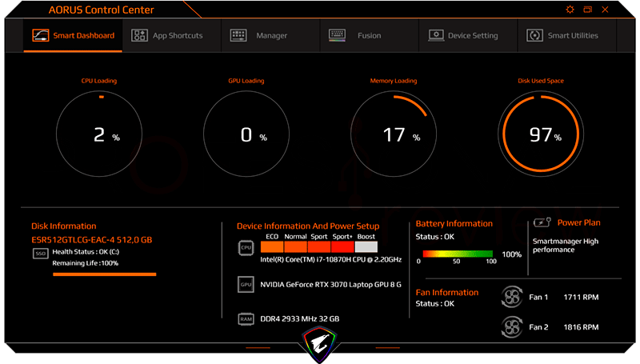The width and height of the screenshot is (640, 364).
Task: Click the SSD disk icon
Action: coord(41,254)
